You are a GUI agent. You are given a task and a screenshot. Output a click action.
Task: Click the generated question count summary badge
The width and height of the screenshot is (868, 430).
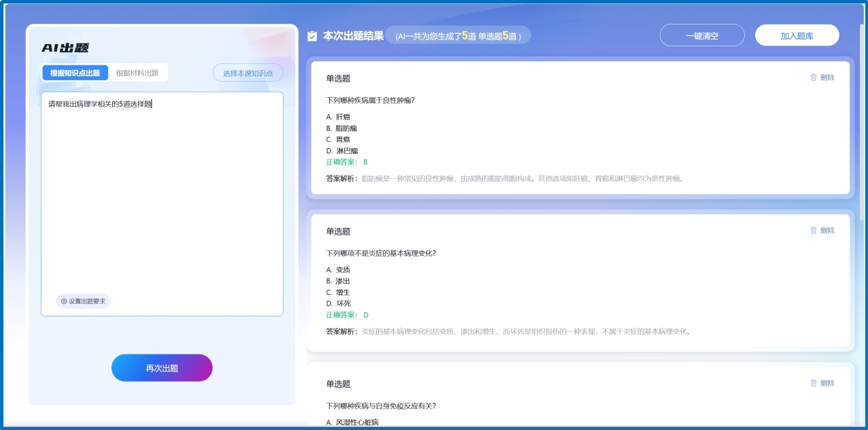(458, 36)
